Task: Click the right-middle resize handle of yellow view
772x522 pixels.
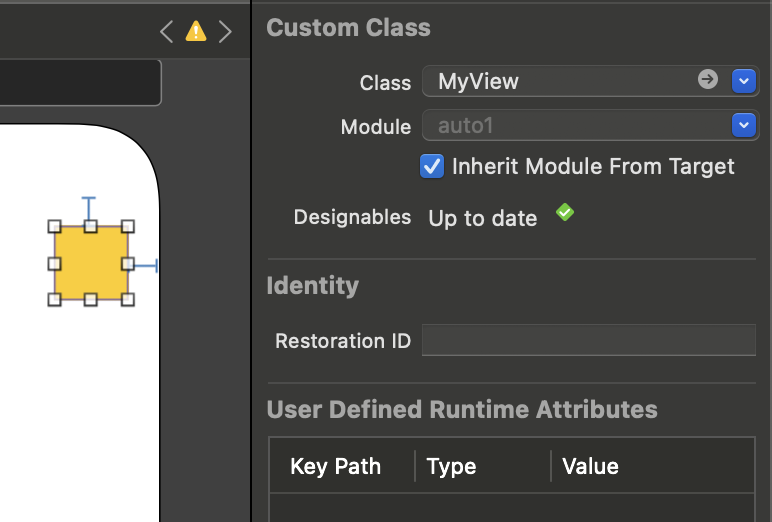Action: click(x=128, y=264)
